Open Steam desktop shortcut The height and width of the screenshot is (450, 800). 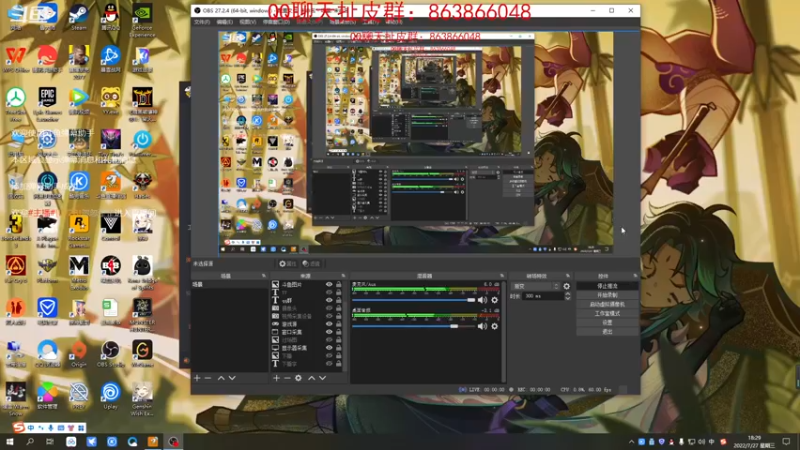[79, 16]
